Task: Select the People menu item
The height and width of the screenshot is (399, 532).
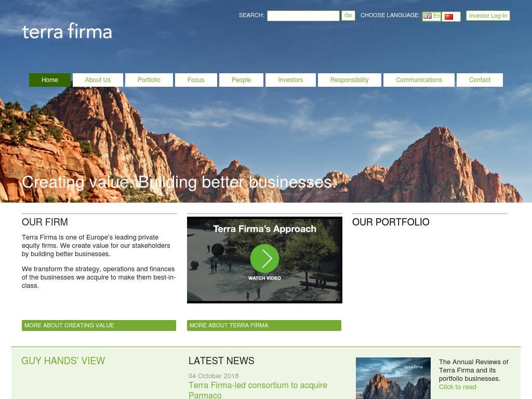Action: [241, 80]
